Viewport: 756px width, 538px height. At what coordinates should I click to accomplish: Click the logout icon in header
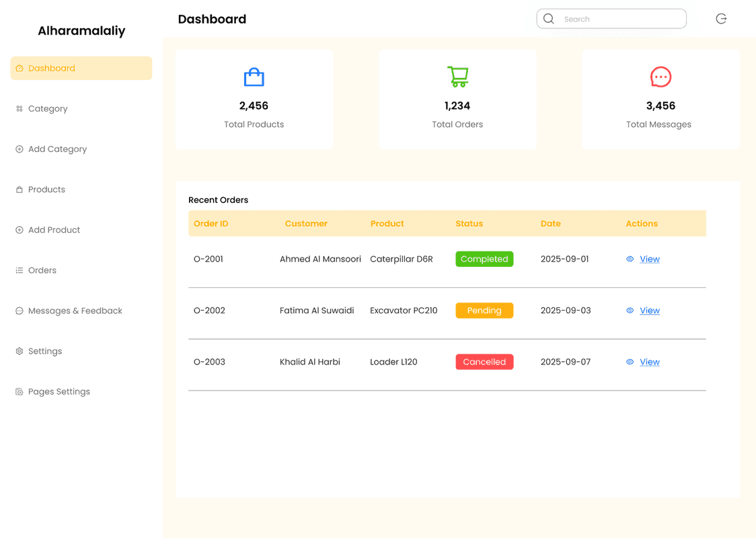coord(721,19)
